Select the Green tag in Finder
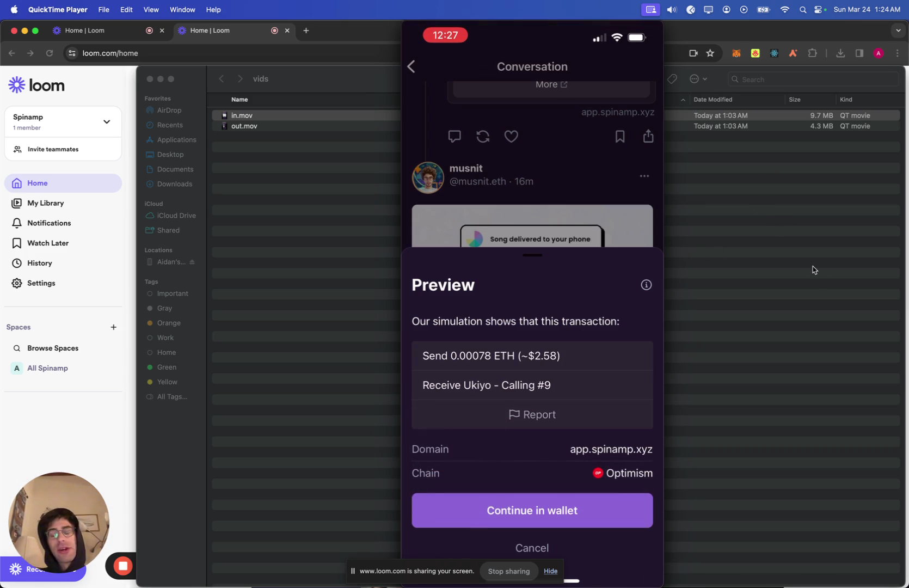Screen dimensions: 909x588 point(167,367)
